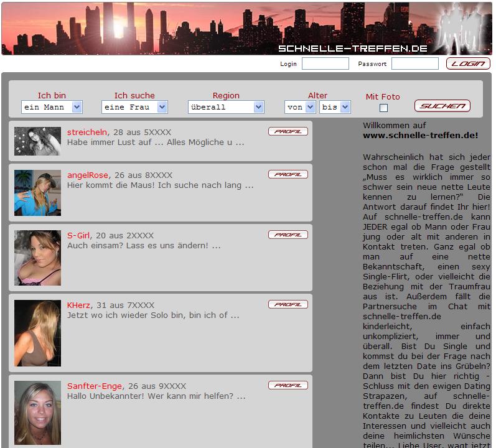Enable the Mit Foto checkbox
The width and height of the screenshot is (496, 448).
click(x=383, y=108)
